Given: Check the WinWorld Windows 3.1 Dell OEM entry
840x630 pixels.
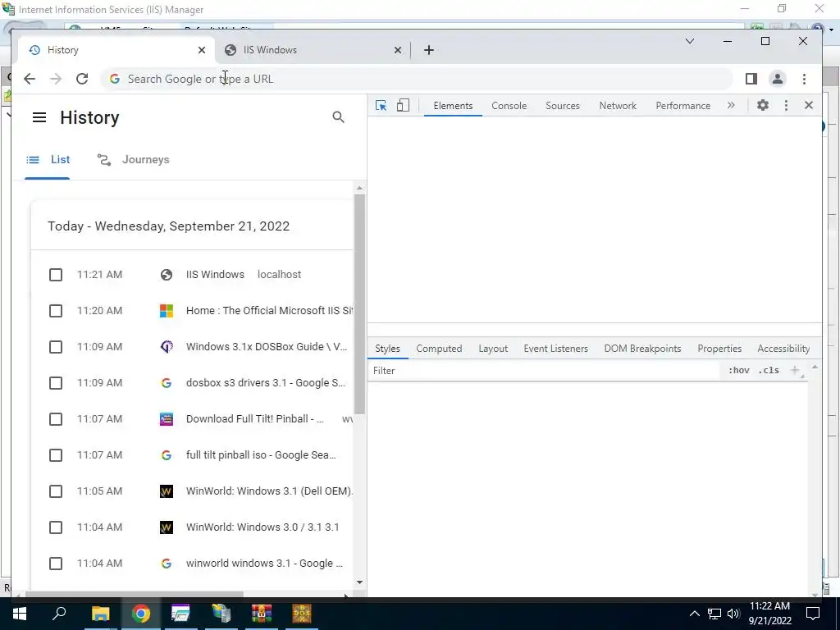Looking at the screenshot, I should coord(56,491).
